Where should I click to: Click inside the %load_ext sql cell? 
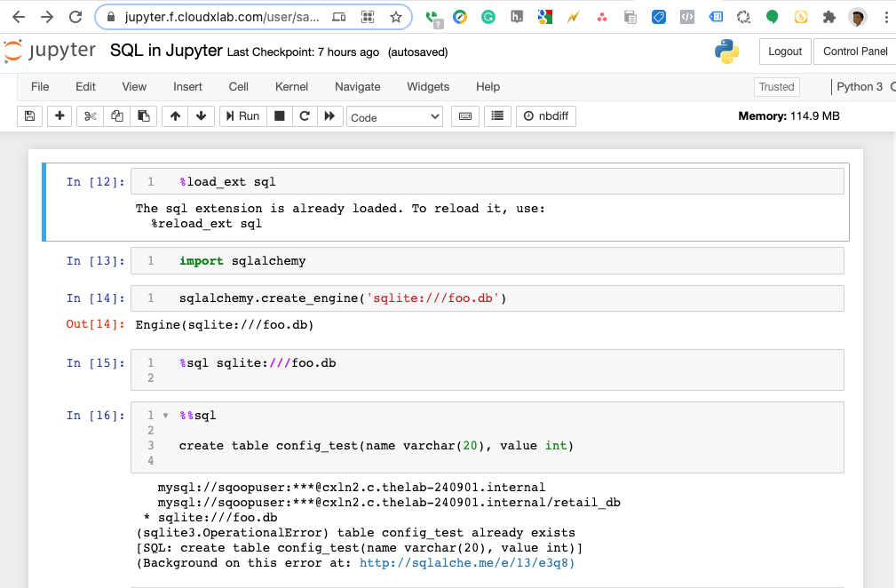pyautogui.click(x=487, y=182)
